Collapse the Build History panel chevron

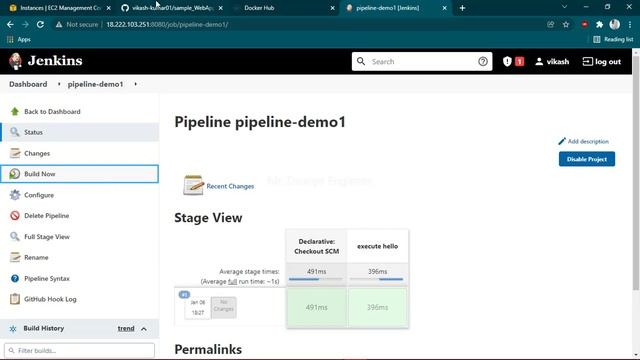point(144,329)
